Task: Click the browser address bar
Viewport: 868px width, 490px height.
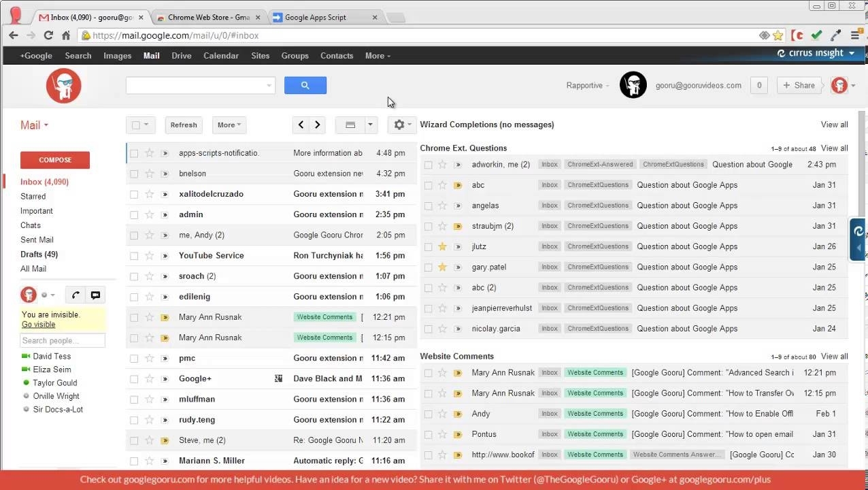Action: coord(422,35)
